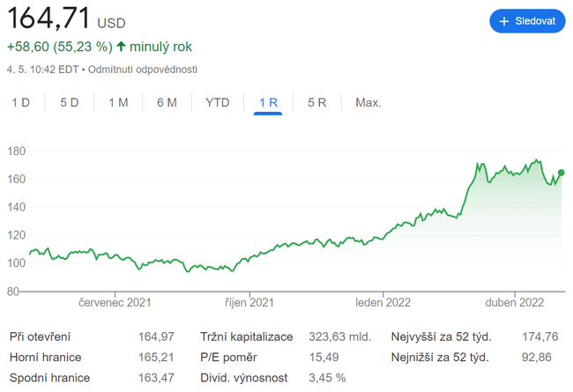
Task: Click the plus icon in Sledovat button
Action: [x=504, y=22]
